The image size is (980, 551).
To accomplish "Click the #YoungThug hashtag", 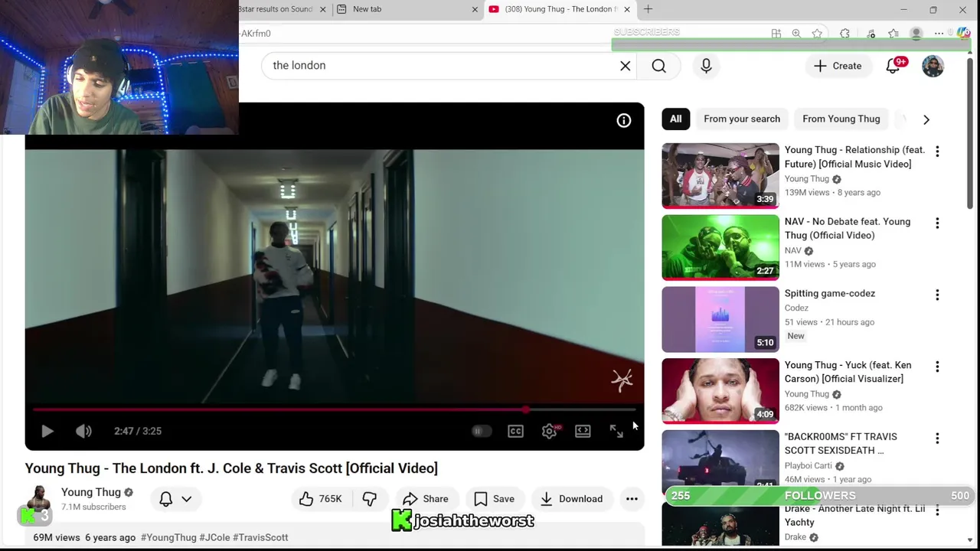I will (x=168, y=537).
